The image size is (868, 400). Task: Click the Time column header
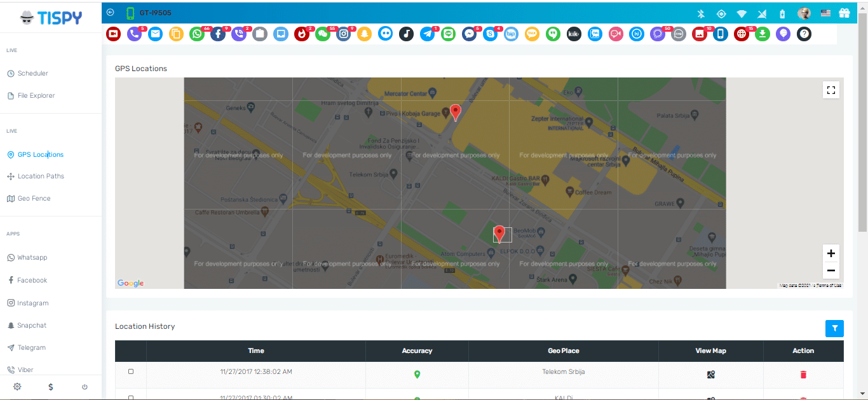pyautogui.click(x=256, y=350)
